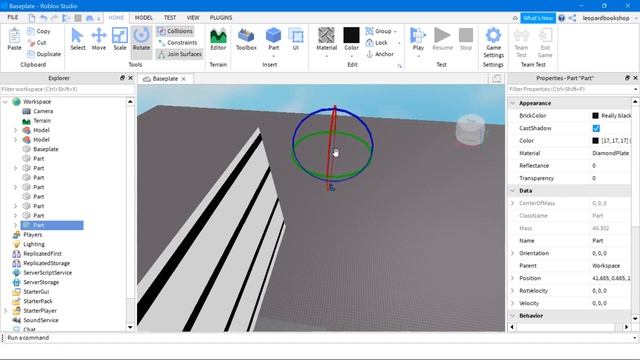The width and height of the screenshot is (640, 360).
Task: Close the Explorer panel
Action: pyautogui.click(x=131, y=78)
